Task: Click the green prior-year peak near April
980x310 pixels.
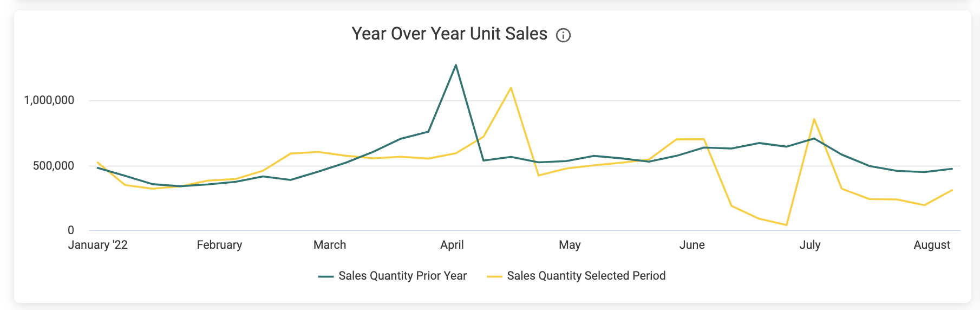Action: pos(456,65)
